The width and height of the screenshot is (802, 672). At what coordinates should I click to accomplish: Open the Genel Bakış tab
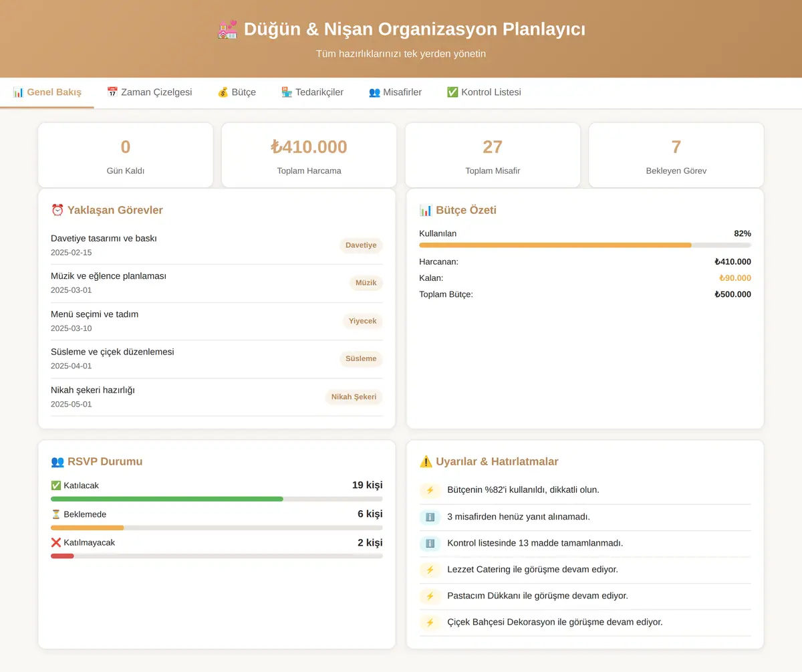(47, 92)
